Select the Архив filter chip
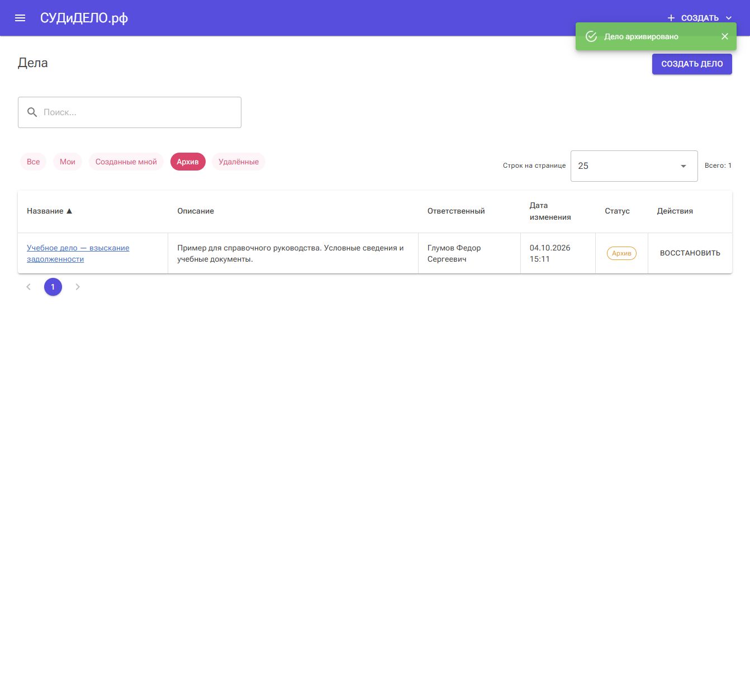750x700 pixels. (188, 162)
